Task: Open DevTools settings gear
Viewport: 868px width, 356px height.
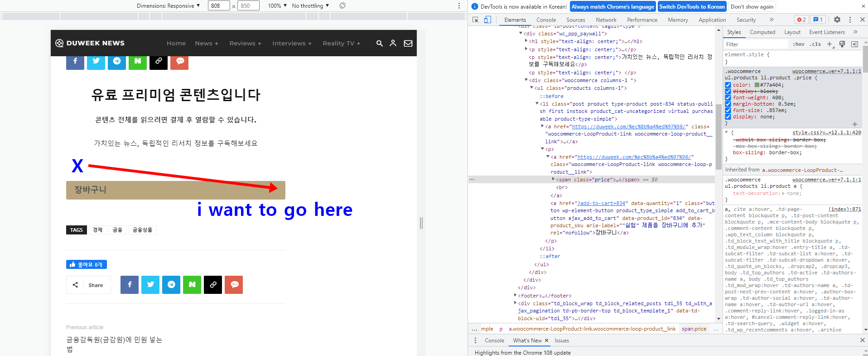Action: click(837, 20)
